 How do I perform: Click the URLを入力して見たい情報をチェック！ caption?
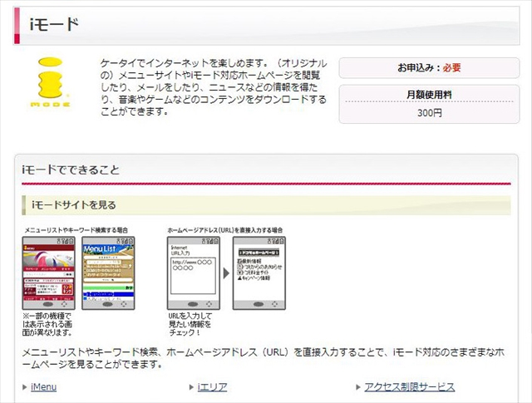click(190, 324)
